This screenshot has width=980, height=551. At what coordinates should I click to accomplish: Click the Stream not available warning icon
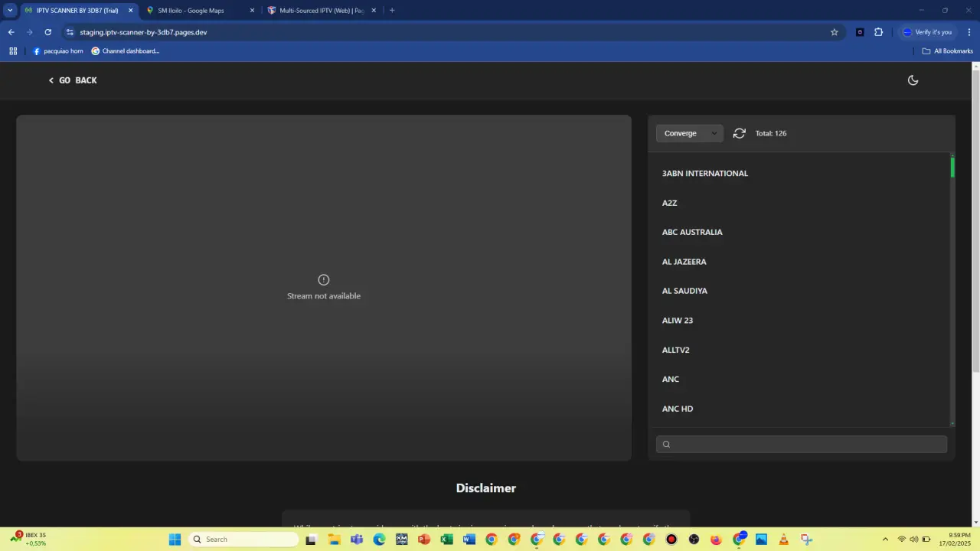[324, 280]
